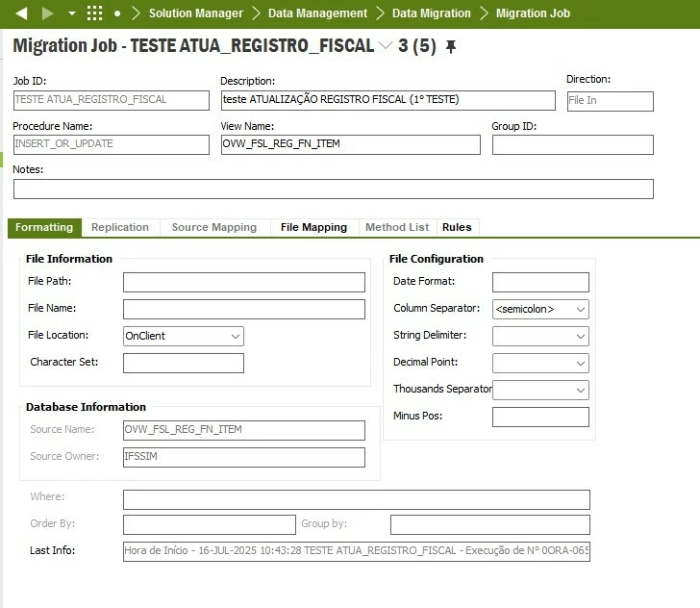Viewport: 700px width, 608px height.
Task: Open the Source Mapping tab
Action: [x=214, y=227]
